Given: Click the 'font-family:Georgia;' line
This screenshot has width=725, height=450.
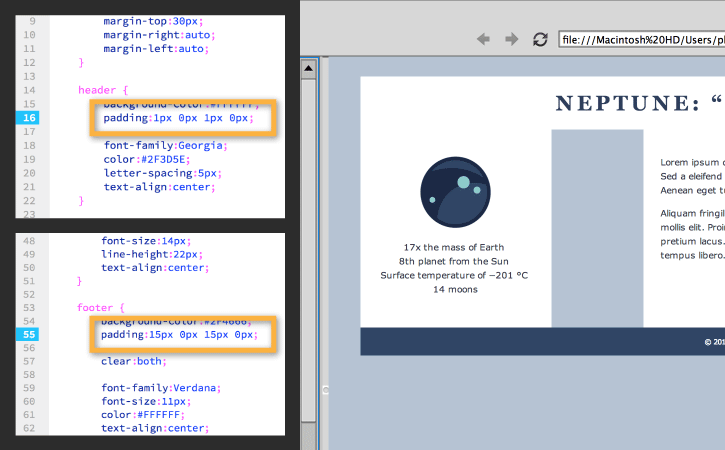Looking at the screenshot, I should 166,146.
